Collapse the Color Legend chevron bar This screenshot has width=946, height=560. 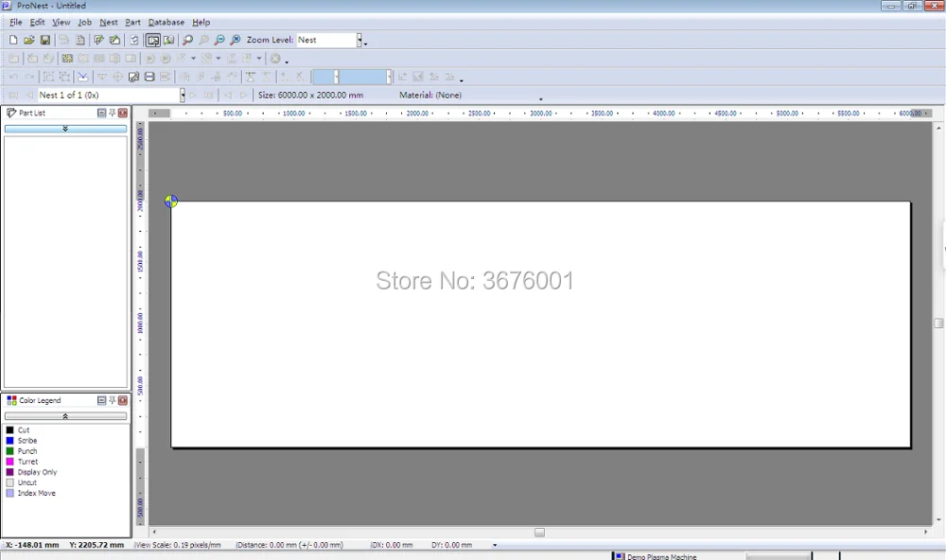66,416
